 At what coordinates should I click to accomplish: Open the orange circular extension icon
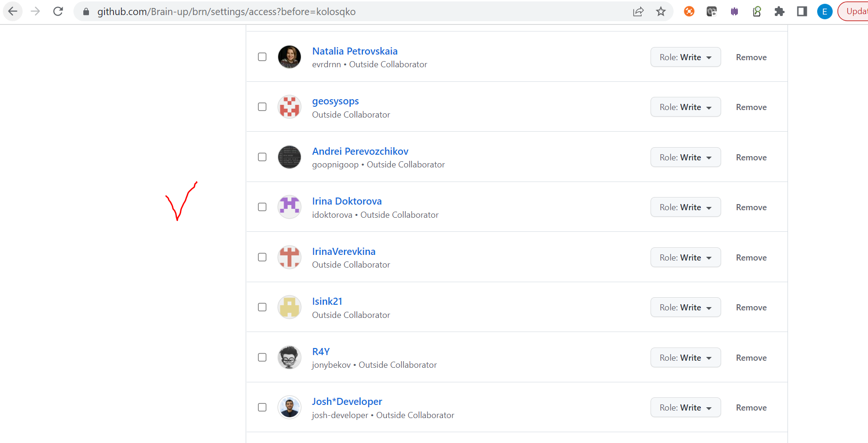tap(689, 11)
